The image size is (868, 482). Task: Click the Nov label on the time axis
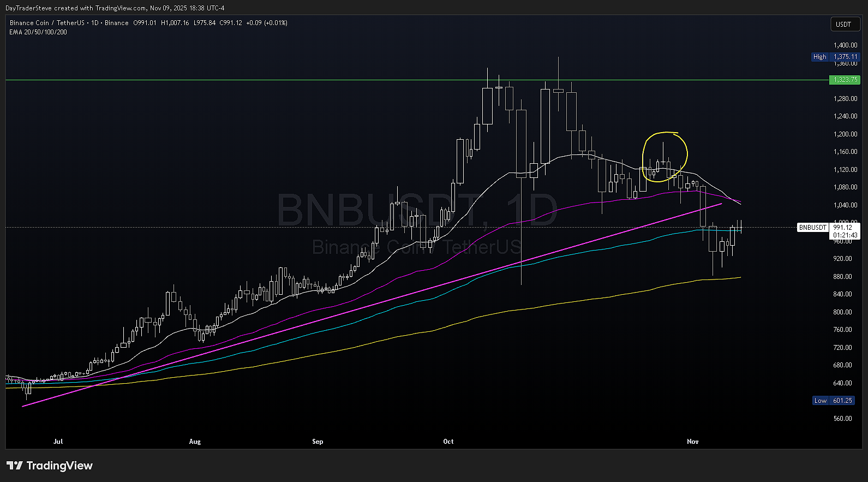[693, 442]
